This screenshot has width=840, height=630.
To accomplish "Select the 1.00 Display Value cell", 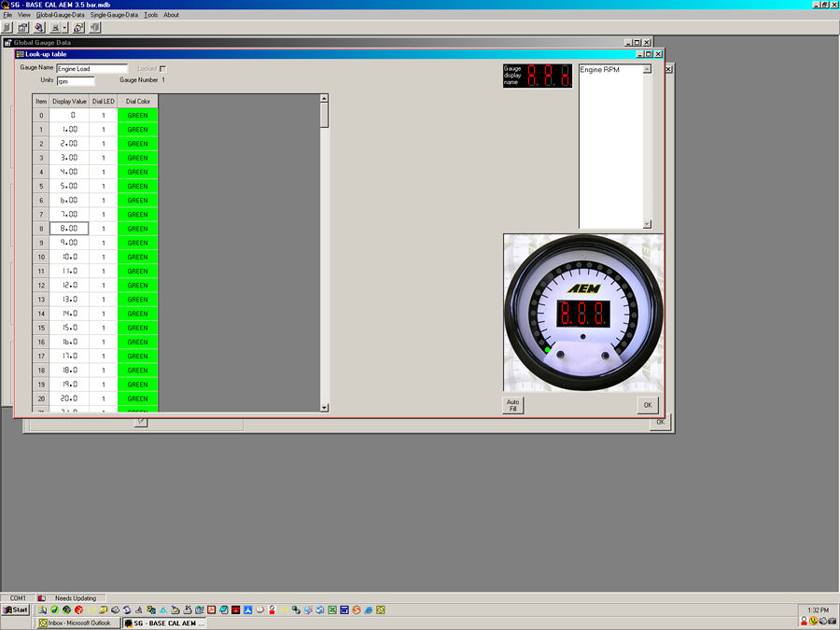I will 69,129.
